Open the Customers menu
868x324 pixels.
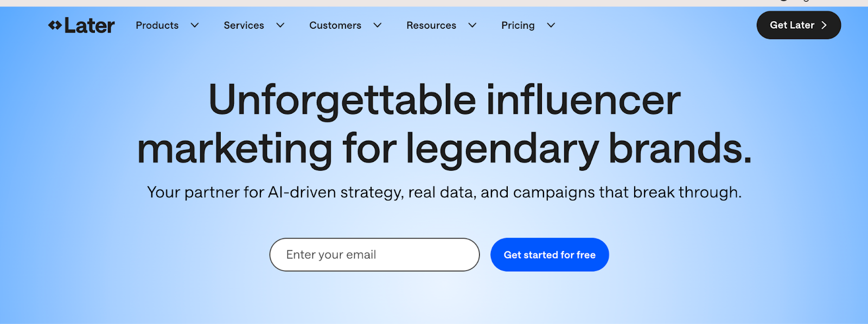click(335, 25)
